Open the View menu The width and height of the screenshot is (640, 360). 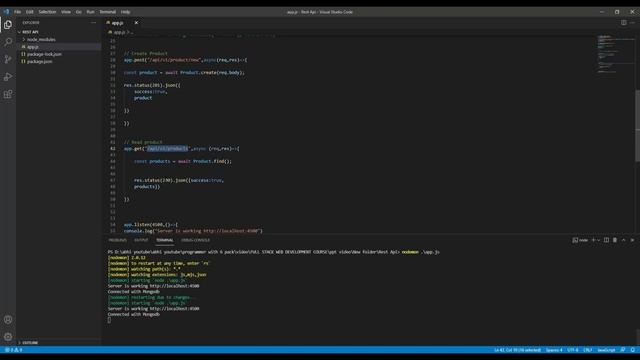[66, 12]
